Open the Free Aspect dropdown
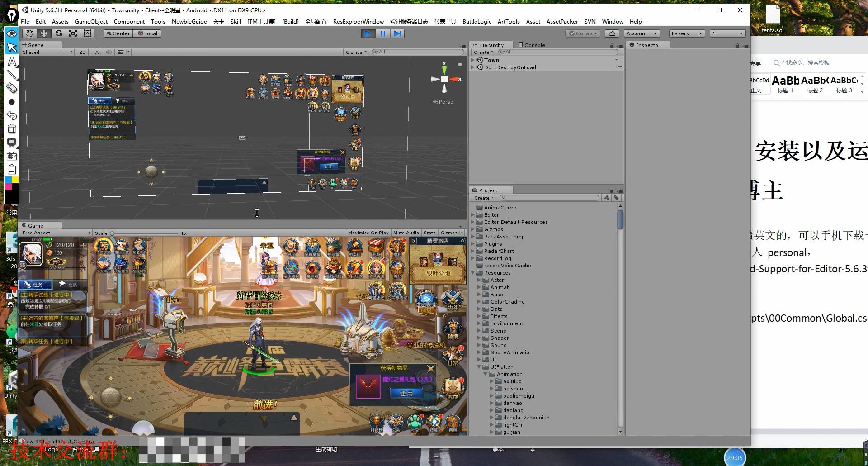The width and height of the screenshot is (868, 466). click(56, 233)
